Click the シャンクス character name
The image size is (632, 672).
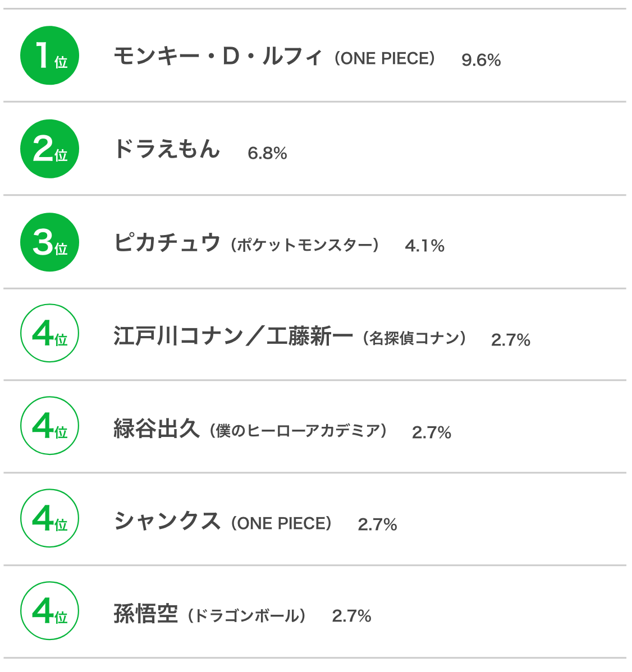click(167, 521)
